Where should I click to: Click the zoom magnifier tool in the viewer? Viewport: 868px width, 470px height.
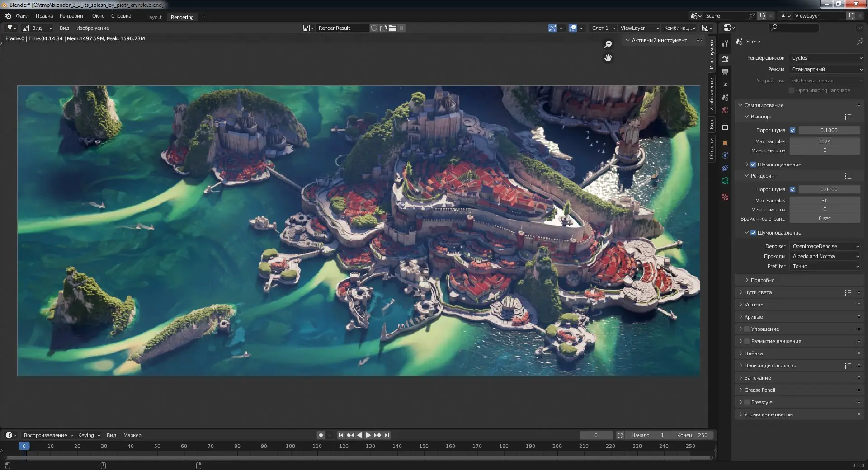click(608, 44)
